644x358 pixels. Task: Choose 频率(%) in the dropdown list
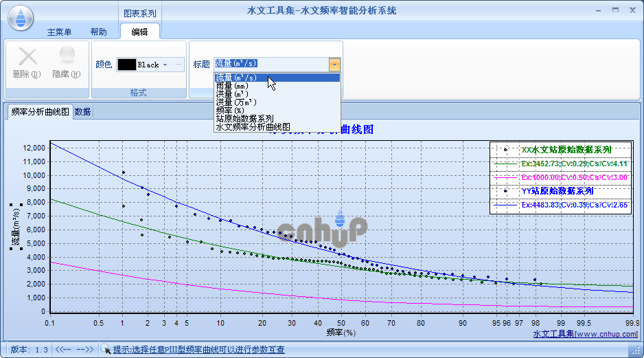(230, 110)
